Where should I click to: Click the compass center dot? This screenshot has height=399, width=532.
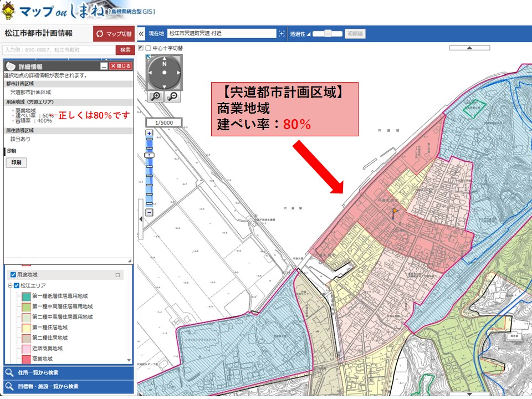pos(165,73)
